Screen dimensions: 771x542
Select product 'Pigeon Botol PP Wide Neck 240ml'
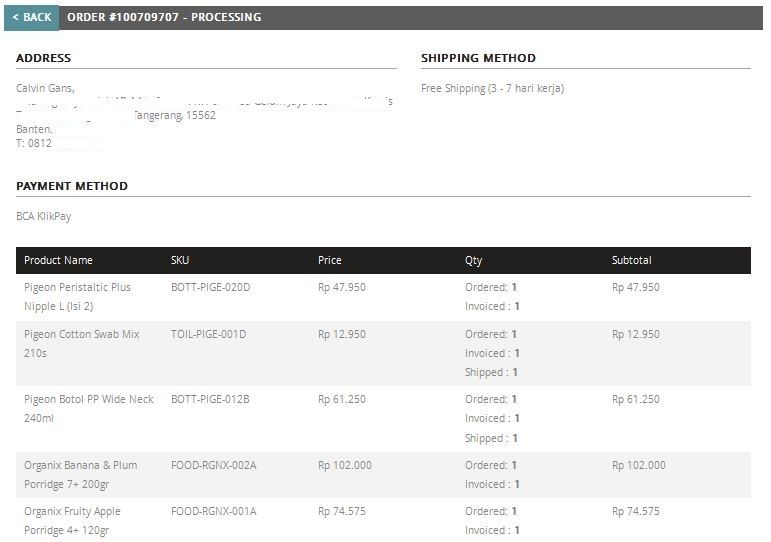pyautogui.click(x=89, y=409)
